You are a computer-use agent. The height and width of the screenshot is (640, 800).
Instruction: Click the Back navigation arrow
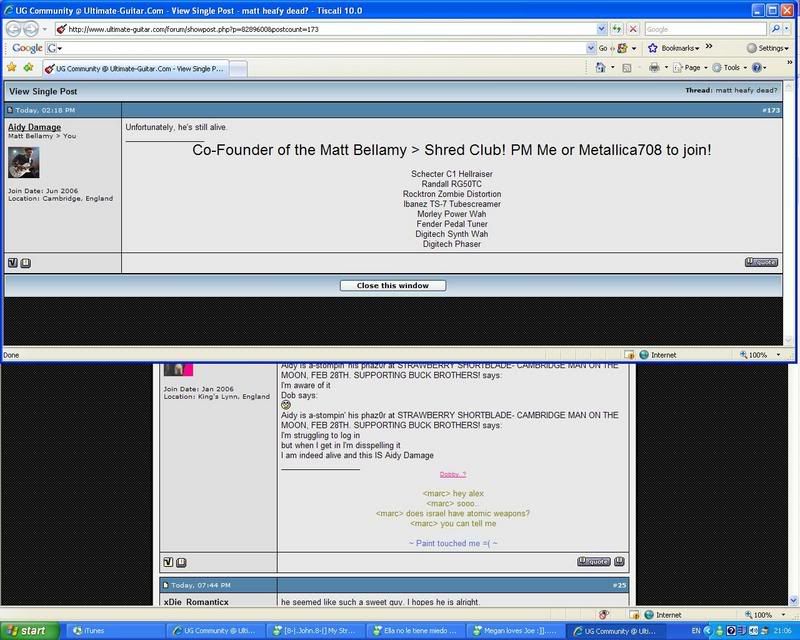(13, 29)
